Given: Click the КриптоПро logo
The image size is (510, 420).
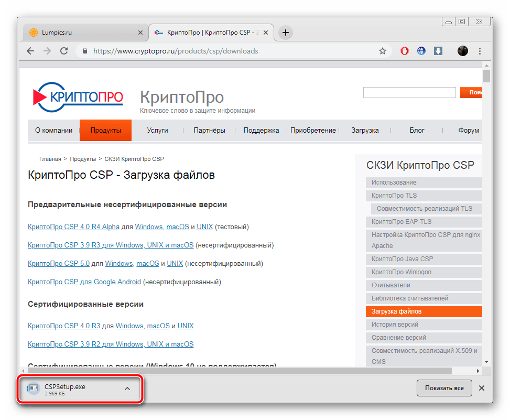Looking at the screenshot, I should (x=78, y=96).
